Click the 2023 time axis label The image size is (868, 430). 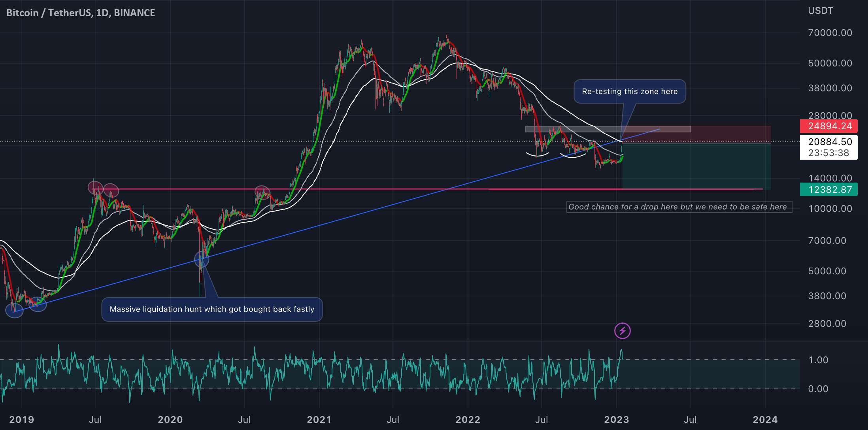[x=616, y=419]
